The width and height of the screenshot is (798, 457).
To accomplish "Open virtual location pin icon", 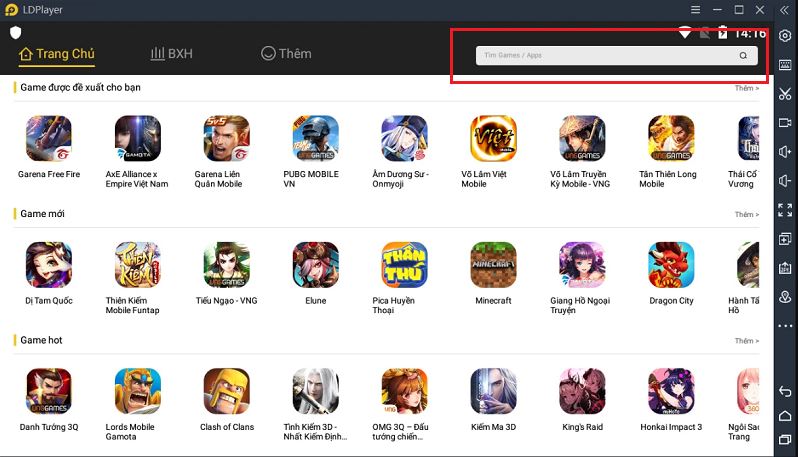I will [785, 297].
